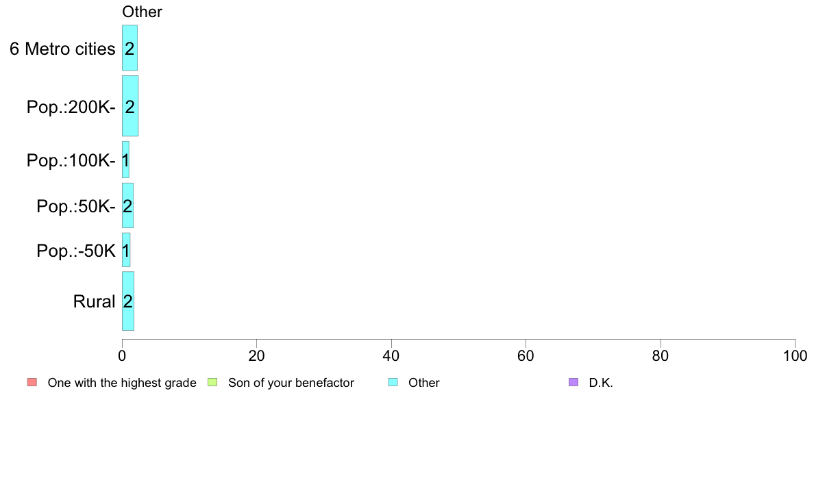Click the '6 Metro cities' axis label
The height and width of the screenshot is (504, 814).
[63, 49]
